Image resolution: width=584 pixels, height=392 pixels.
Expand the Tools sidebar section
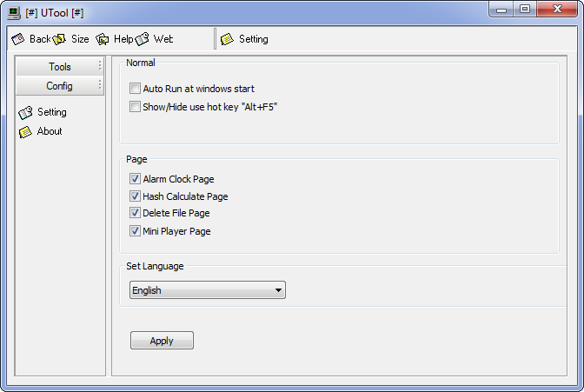tap(59, 67)
